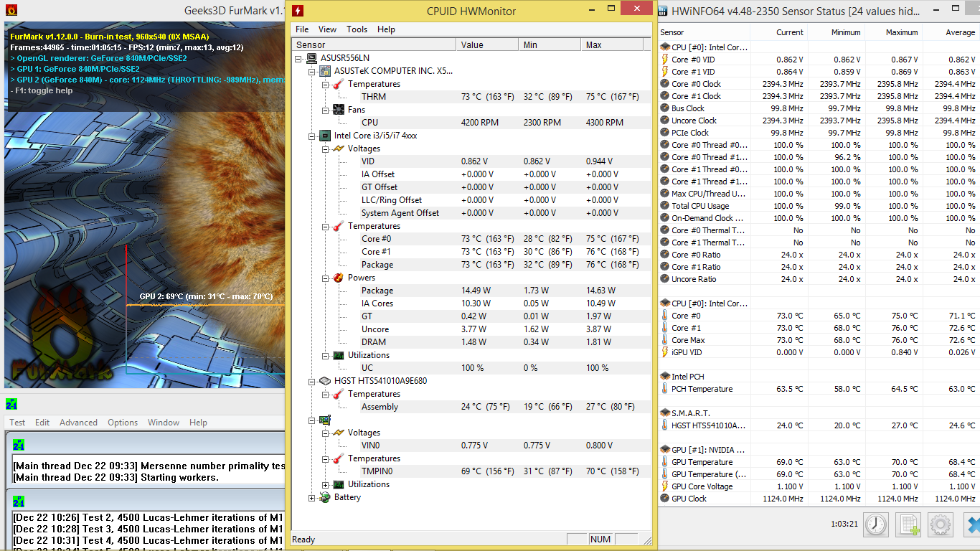The image size is (980, 551).
Task: Click thermometer icon beside iGPU VID row
Action: pos(664,352)
